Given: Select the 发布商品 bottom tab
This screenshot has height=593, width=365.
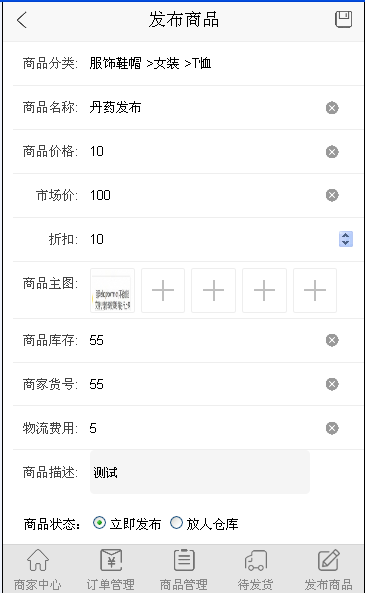Looking at the screenshot, I should click(328, 570).
